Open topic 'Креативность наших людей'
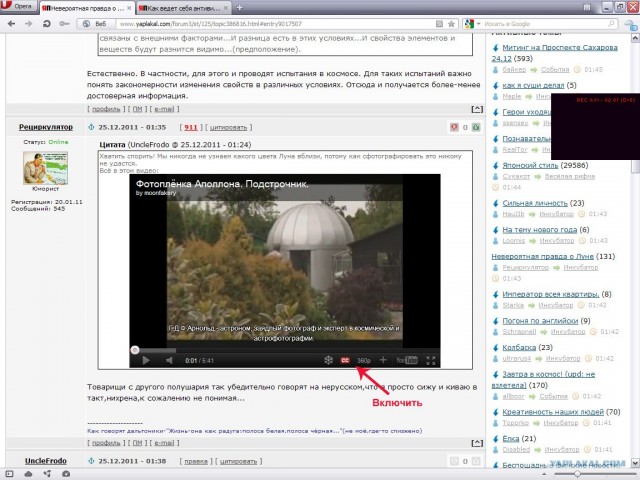The width and height of the screenshot is (640, 480). tap(553, 412)
